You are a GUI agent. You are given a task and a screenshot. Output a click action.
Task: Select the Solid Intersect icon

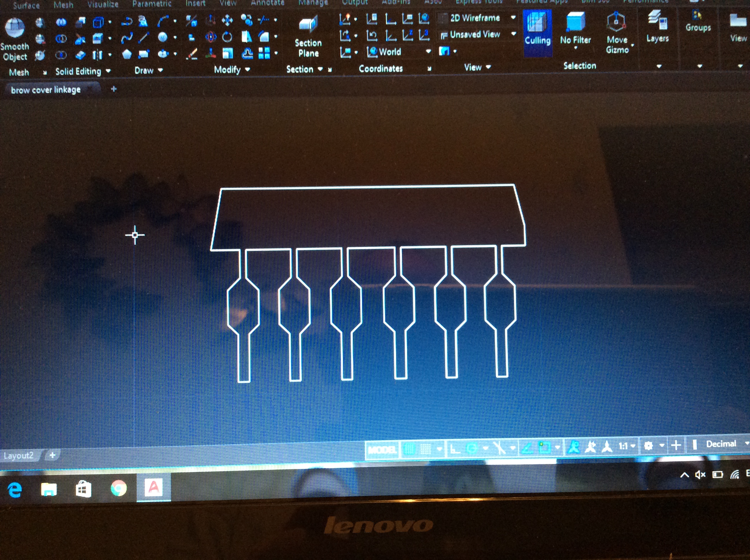coord(61,55)
